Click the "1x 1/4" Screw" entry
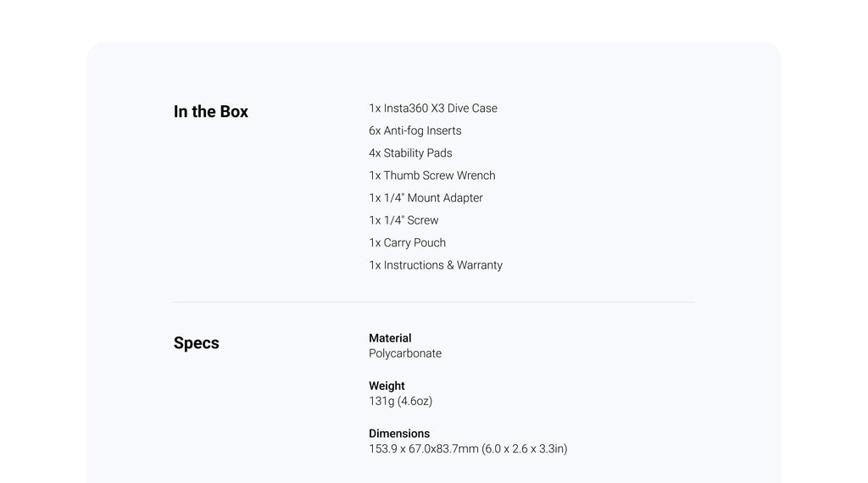The height and width of the screenshot is (483, 868). 403,220
